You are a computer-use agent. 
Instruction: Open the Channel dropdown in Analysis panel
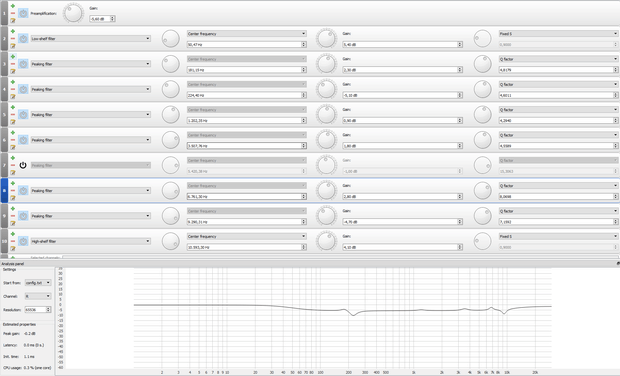38,296
